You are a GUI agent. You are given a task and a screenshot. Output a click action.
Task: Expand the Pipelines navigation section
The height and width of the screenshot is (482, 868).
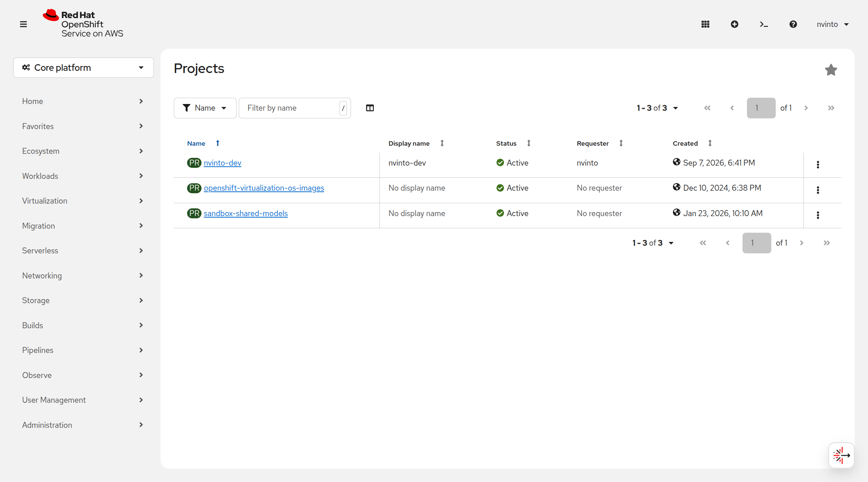pos(83,350)
